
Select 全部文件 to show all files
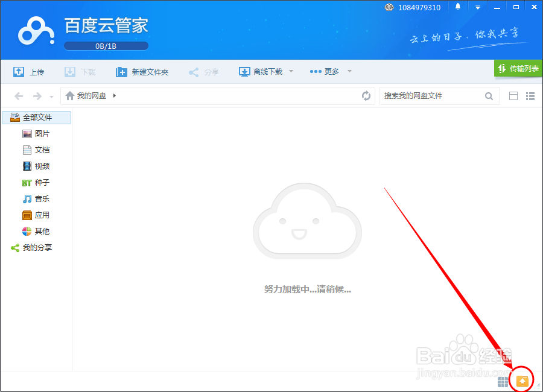pos(37,117)
